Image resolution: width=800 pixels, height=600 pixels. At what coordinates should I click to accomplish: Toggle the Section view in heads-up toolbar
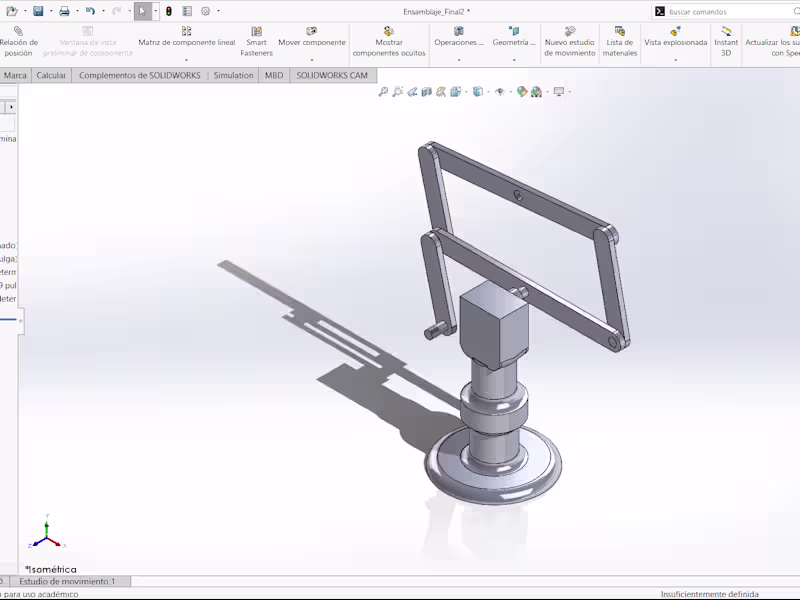coord(426,91)
